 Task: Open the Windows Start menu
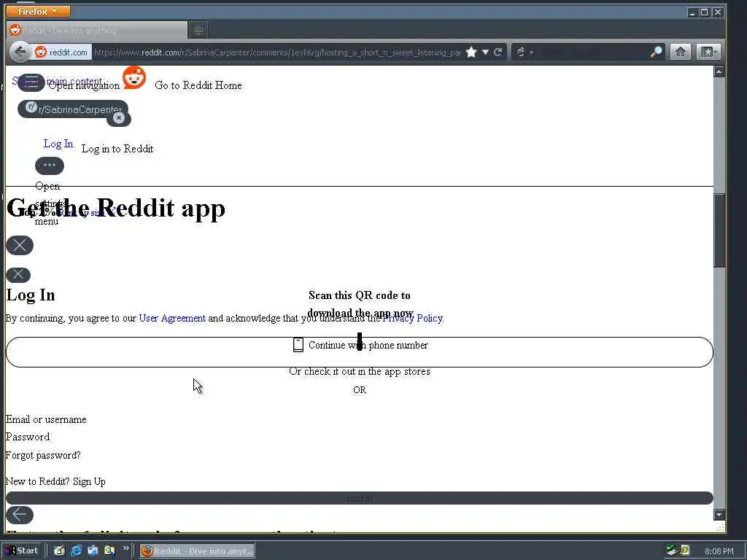point(22,551)
